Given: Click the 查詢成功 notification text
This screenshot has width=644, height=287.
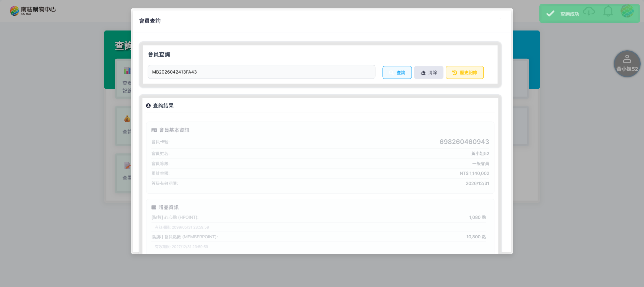Looking at the screenshot, I should pos(570,14).
